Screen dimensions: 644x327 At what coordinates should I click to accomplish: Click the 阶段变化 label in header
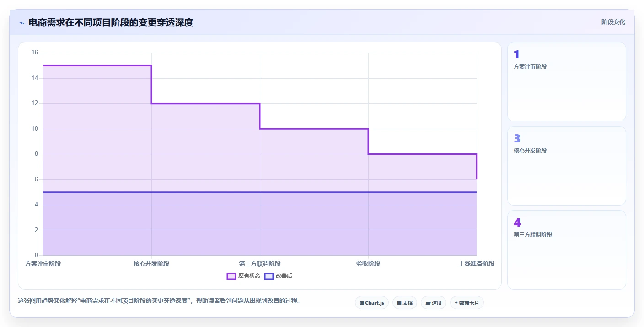click(613, 22)
